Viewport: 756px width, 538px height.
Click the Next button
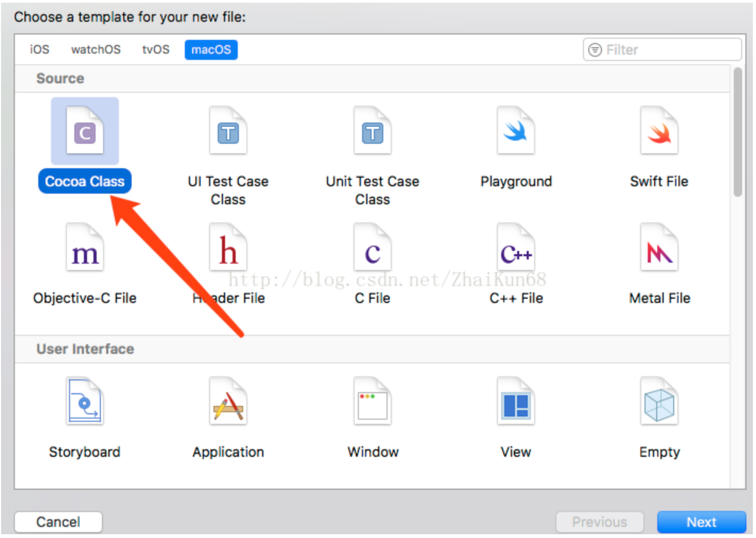[x=701, y=522]
